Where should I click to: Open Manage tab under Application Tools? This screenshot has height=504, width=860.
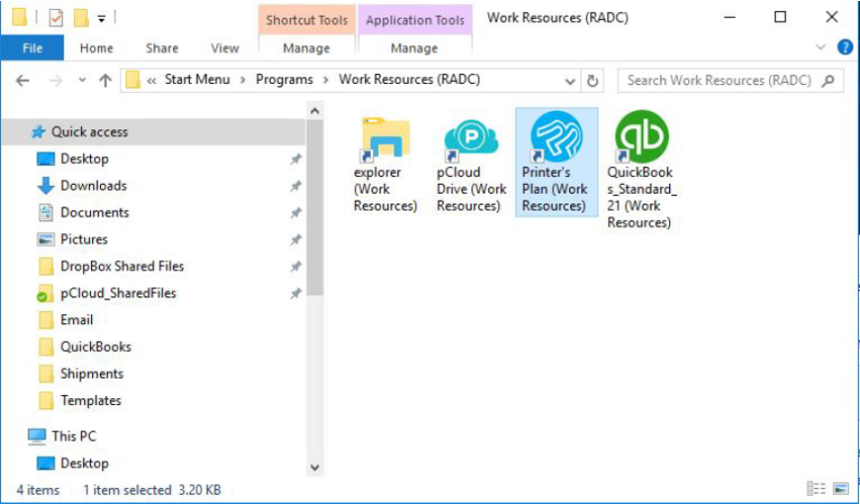pos(414,48)
